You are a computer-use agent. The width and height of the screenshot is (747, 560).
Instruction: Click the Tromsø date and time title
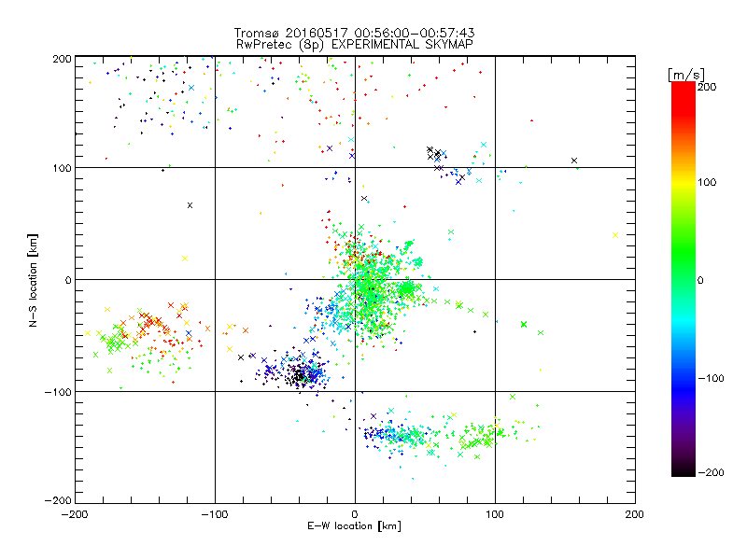click(x=355, y=33)
